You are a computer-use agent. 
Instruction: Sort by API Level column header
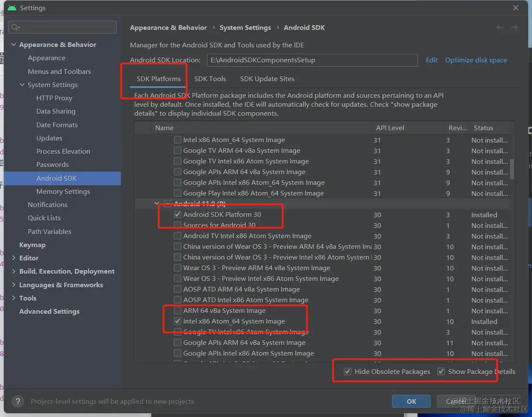tap(408, 128)
